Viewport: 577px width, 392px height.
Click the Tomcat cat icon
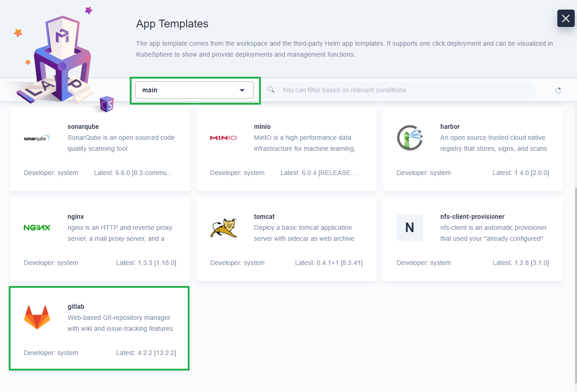[x=223, y=228]
